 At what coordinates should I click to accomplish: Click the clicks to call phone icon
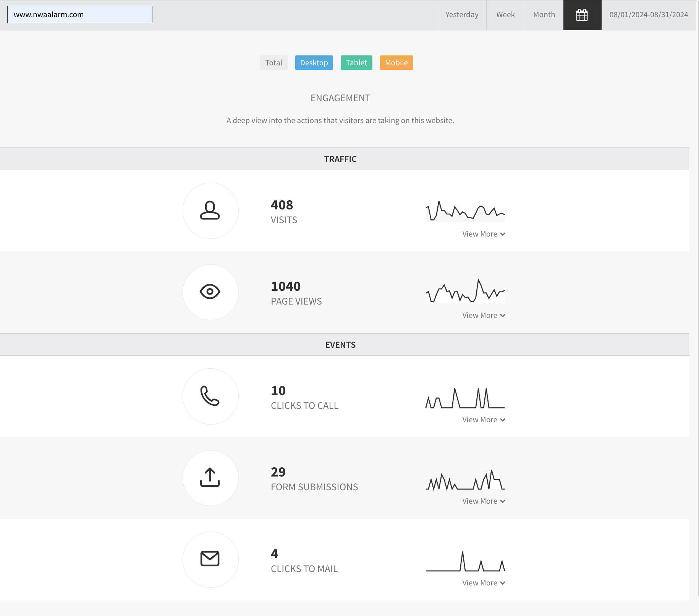coord(210,396)
